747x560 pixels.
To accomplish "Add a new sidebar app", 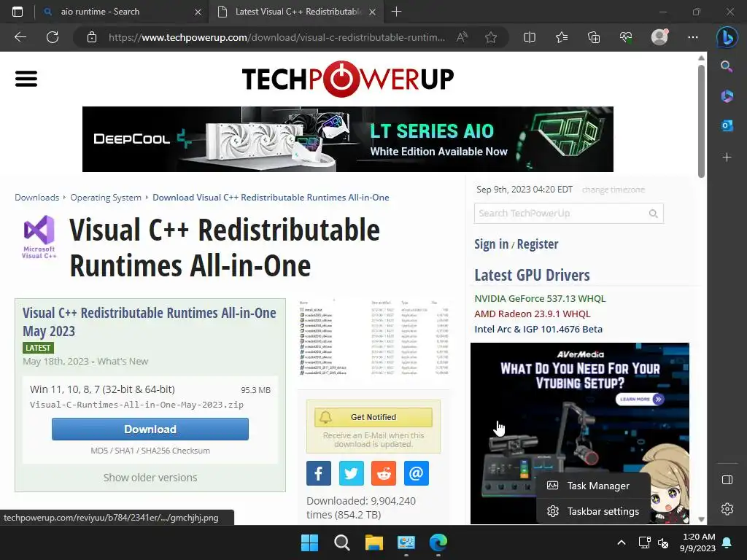I will 727,157.
